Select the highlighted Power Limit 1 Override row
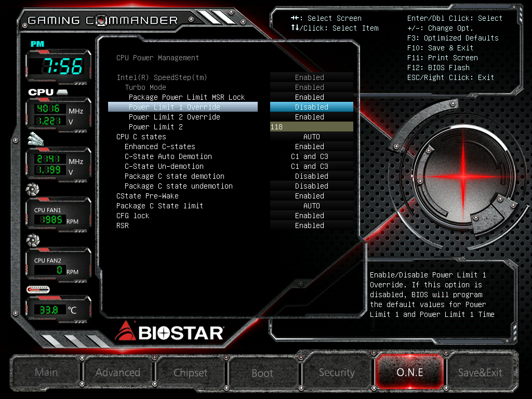Screen dimensions: 532x399 [183, 107]
